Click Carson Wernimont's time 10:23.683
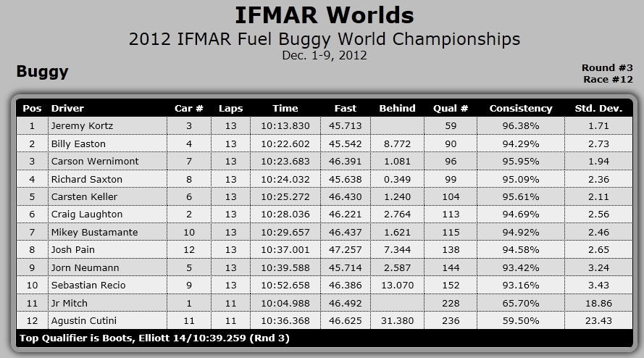 pos(285,162)
